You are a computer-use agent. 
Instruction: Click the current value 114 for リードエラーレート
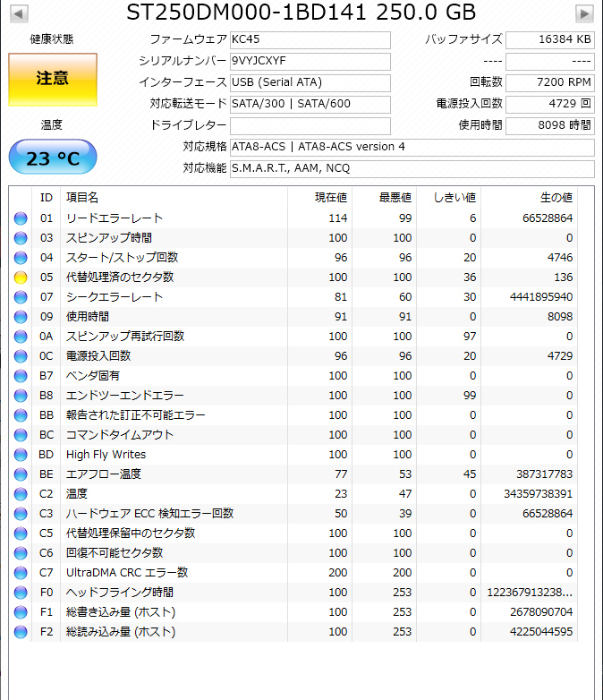[338, 218]
